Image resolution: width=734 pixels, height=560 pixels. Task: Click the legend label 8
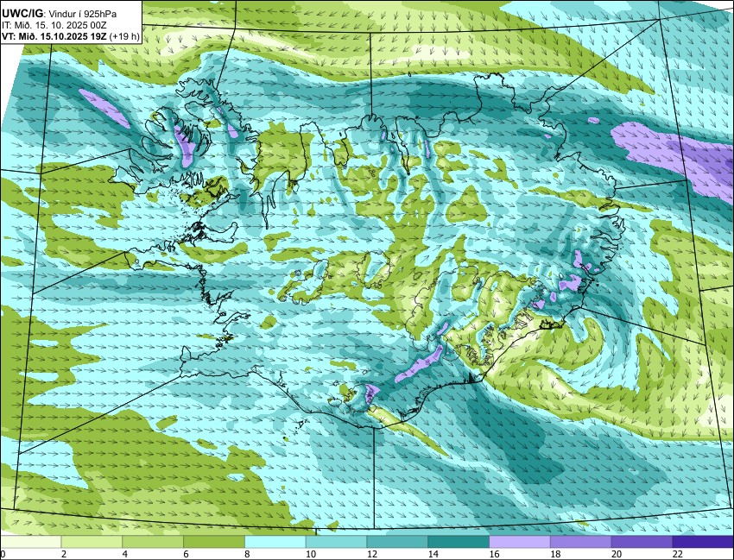(247, 554)
